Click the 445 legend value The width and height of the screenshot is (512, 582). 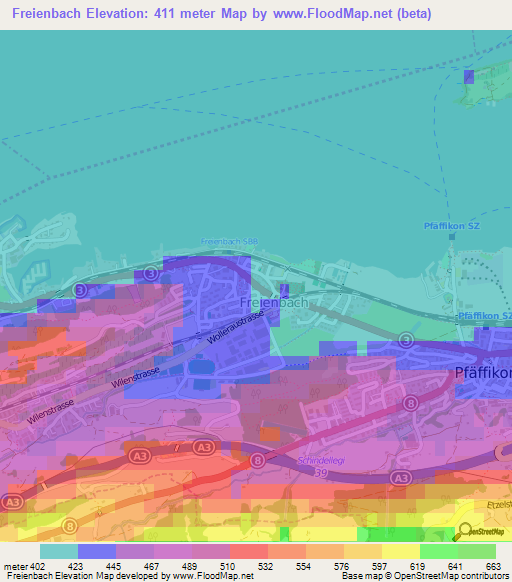113,567
